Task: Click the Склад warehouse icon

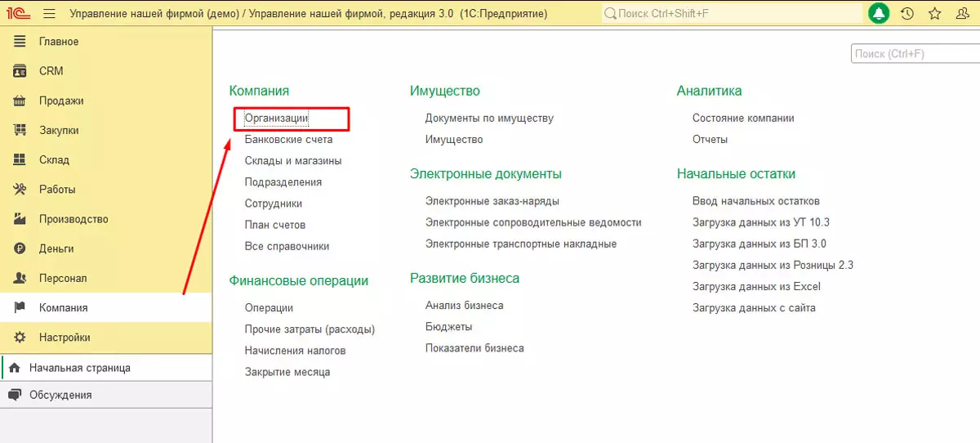Action: [x=20, y=159]
